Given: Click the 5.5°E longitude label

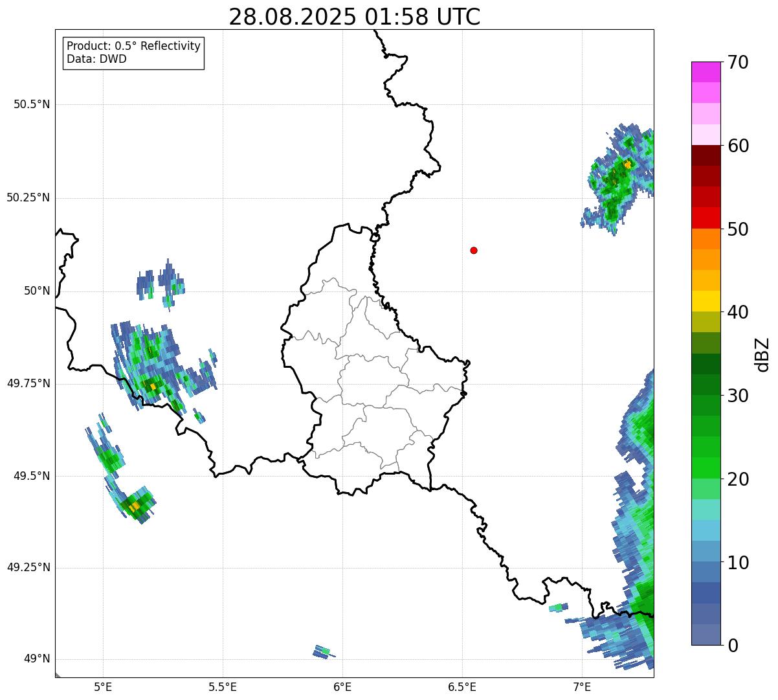Looking at the screenshot, I should (223, 686).
